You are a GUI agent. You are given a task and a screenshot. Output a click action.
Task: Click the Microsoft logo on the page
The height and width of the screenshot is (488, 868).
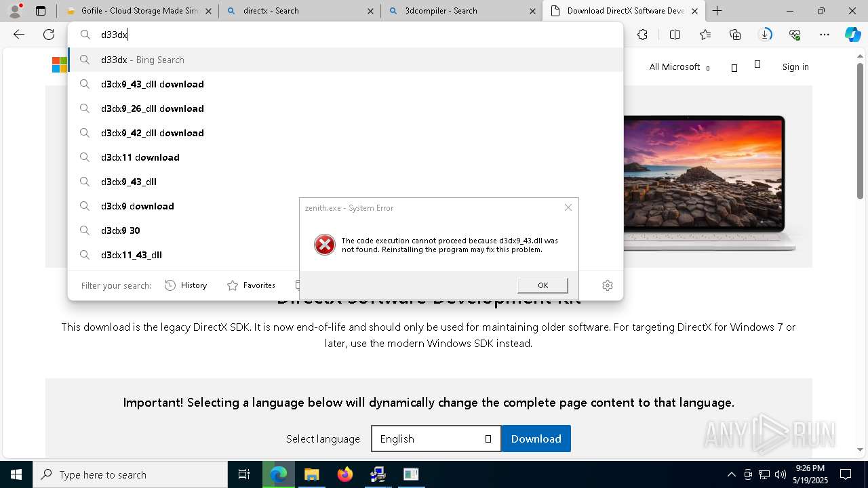tap(60, 64)
